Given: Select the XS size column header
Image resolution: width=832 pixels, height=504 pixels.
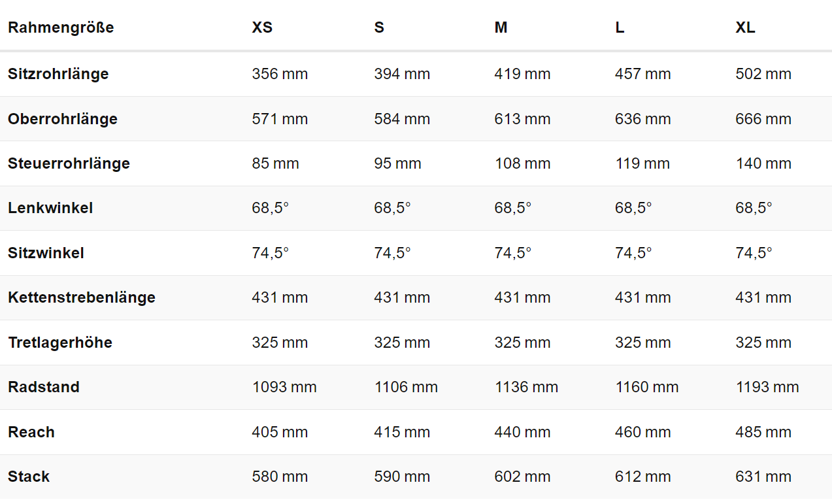Looking at the screenshot, I should coord(262,27).
